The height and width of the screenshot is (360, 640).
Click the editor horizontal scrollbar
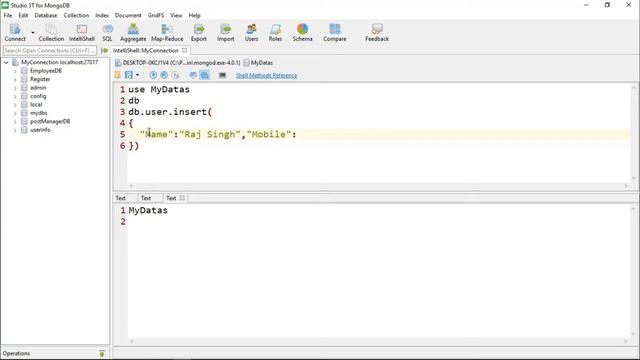[378, 186]
